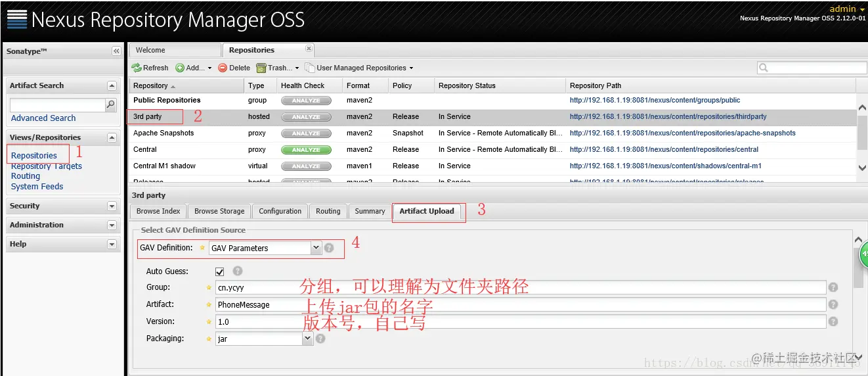
Task: Collapse the Views/Repositories section
Action: click(112, 137)
